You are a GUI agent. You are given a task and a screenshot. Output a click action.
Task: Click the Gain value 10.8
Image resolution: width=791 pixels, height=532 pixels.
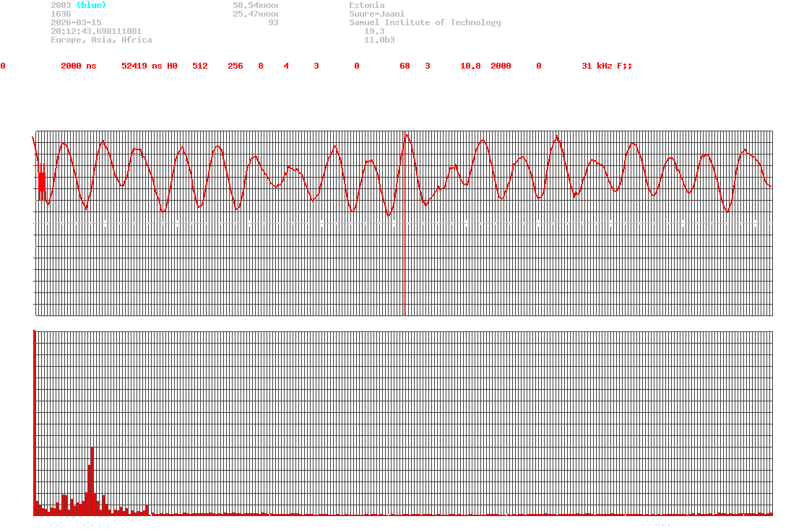coord(470,66)
